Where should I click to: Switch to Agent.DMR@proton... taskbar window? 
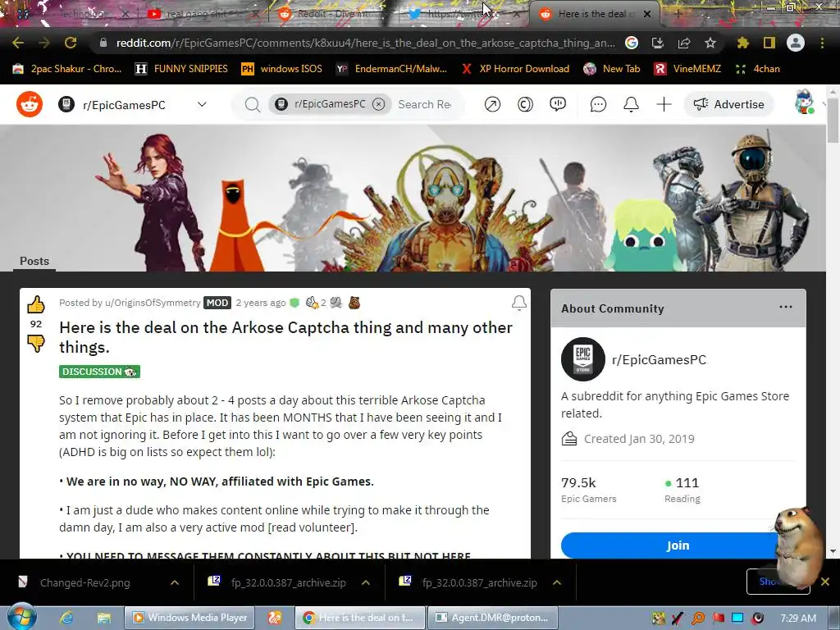[493, 618]
